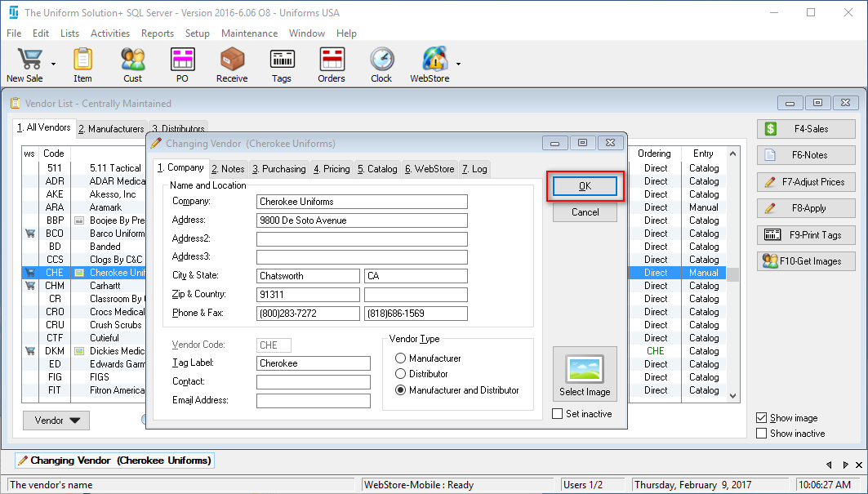Open the Maintenance menu
Image resolution: width=868 pixels, height=494 pixels.
249,33
